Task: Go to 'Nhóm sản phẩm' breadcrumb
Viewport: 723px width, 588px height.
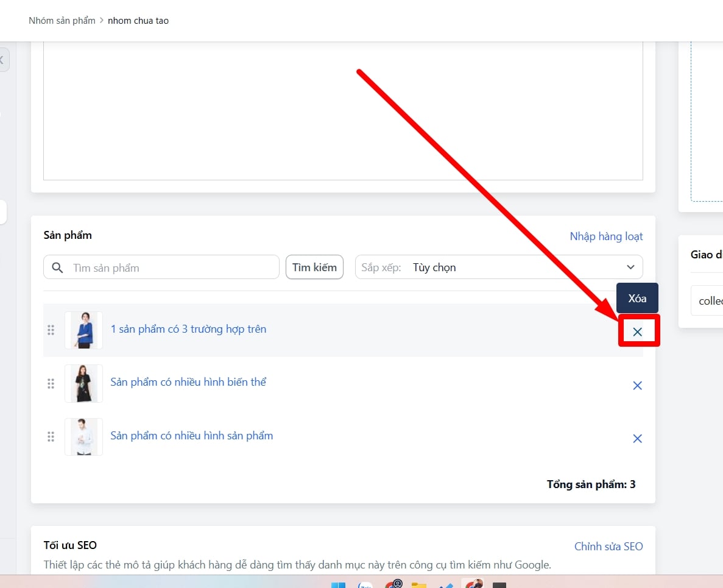Action: [x=62, y=21]
